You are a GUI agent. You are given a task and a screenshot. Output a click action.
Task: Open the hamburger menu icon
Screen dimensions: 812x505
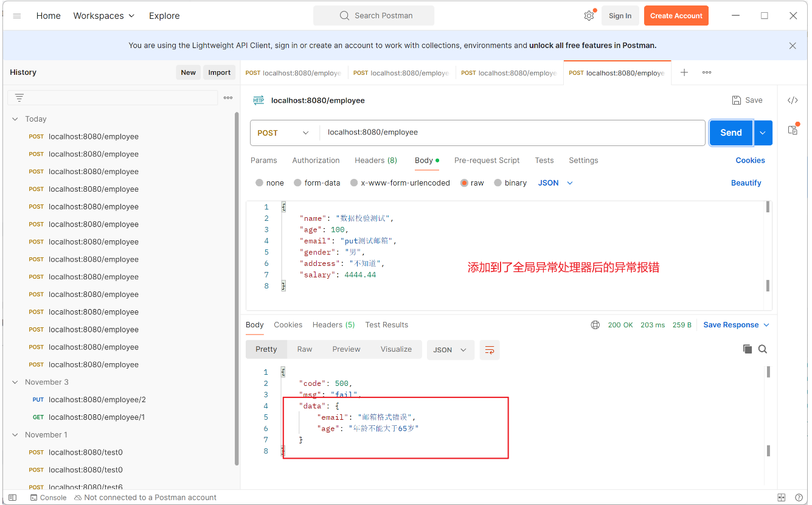tap(17, 16)
